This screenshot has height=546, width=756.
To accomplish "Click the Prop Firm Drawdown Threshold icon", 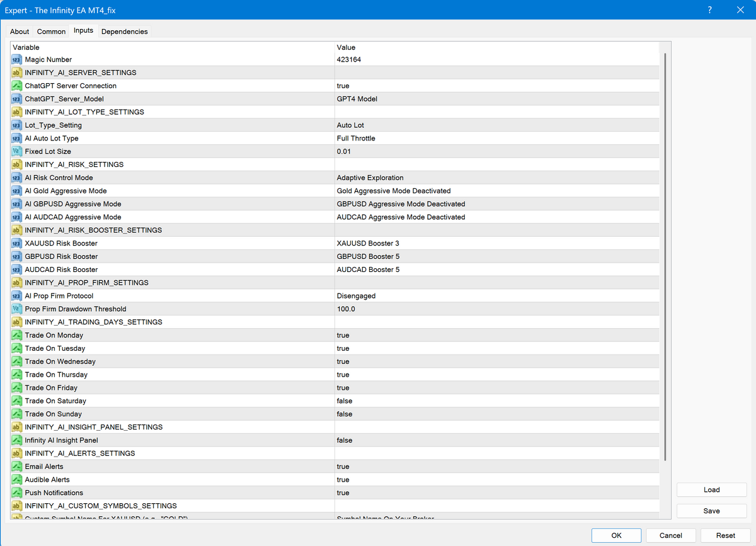I will pyautogui.click(x=17, y=309).
